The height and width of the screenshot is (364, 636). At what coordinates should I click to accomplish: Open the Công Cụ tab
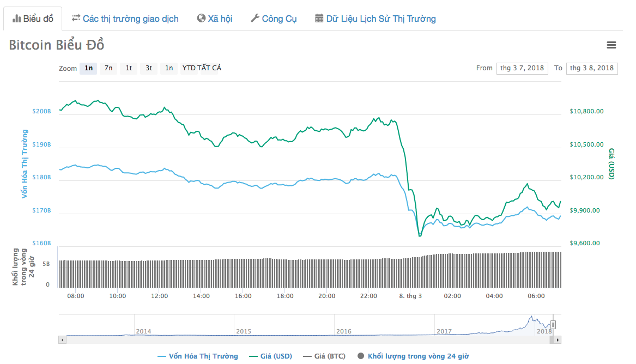click(274, 19)
